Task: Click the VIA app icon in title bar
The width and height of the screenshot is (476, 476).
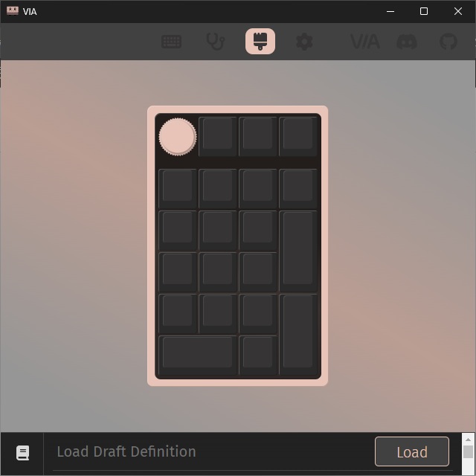Action: (12, 11)
